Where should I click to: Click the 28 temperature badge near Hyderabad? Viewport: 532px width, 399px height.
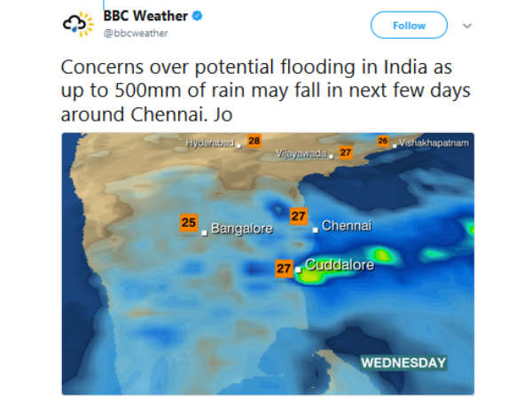tap(254, 140)
